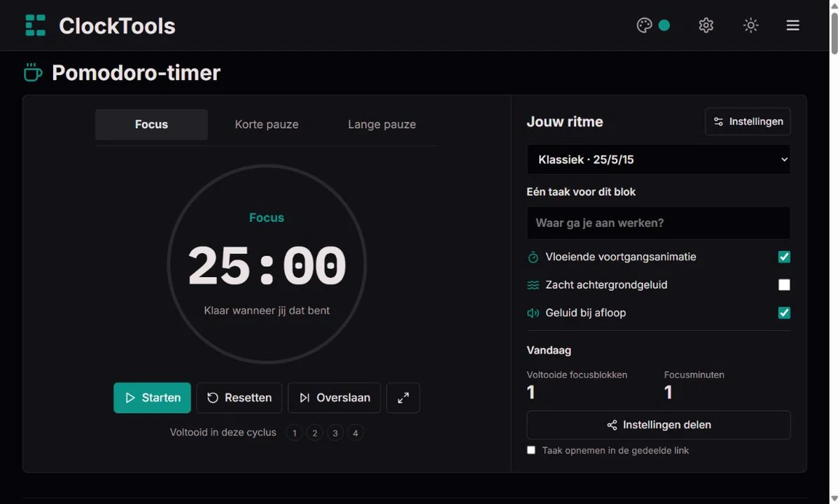Click the 'Eén taak voor dit blok' label
The image size is (840, 504).
[x=582, y=192]
